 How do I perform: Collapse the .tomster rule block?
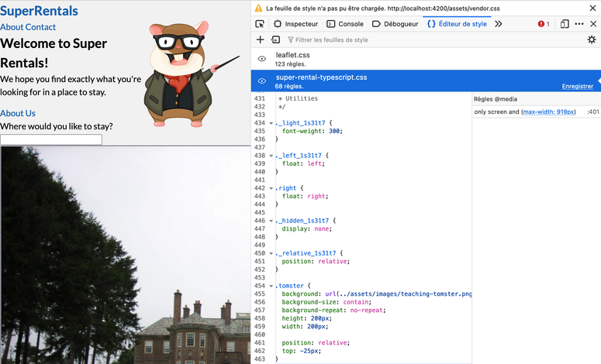coord(271,286)
